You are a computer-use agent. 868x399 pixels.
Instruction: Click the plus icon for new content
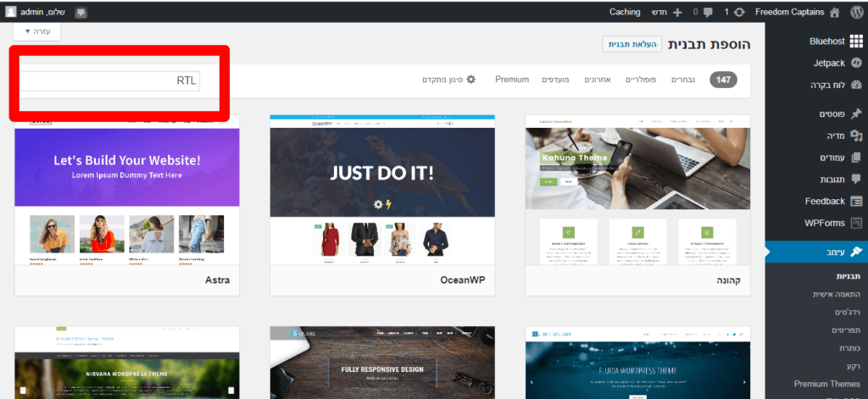(679, 12)
